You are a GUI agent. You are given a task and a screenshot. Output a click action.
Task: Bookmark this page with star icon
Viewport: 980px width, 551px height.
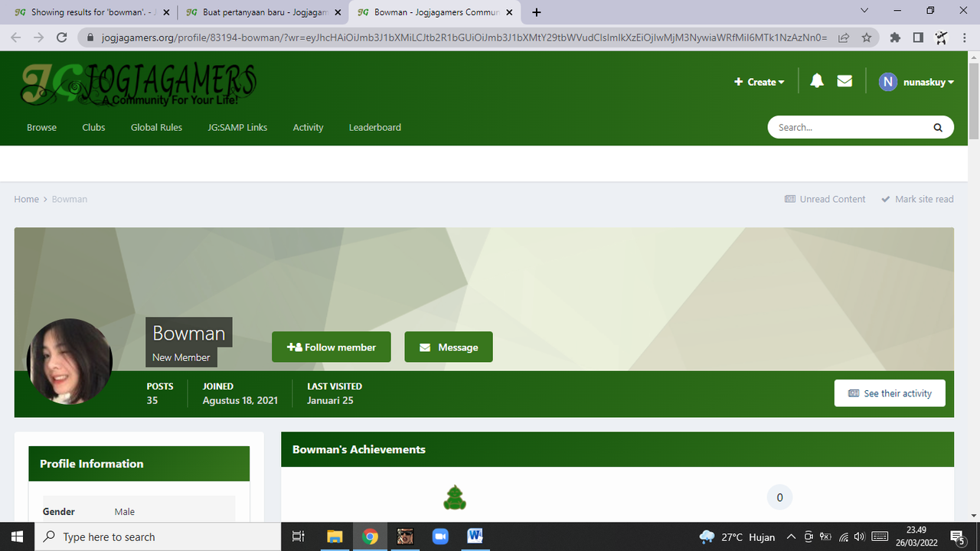[x=866, y=37]
